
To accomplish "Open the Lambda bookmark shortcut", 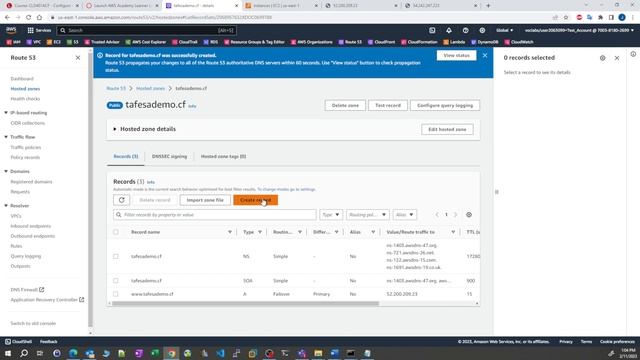I will [x=454, y=42].
